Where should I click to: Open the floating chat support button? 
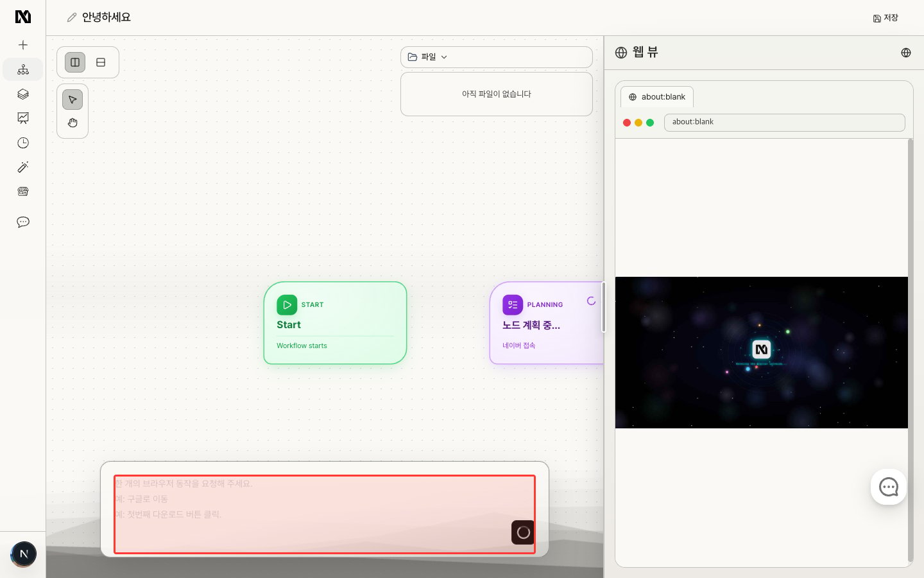pos(889,487)
